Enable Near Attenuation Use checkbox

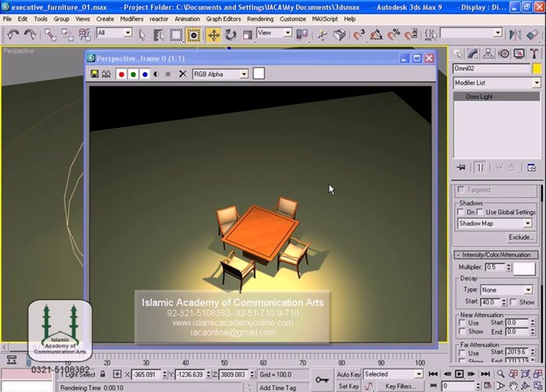462,323
